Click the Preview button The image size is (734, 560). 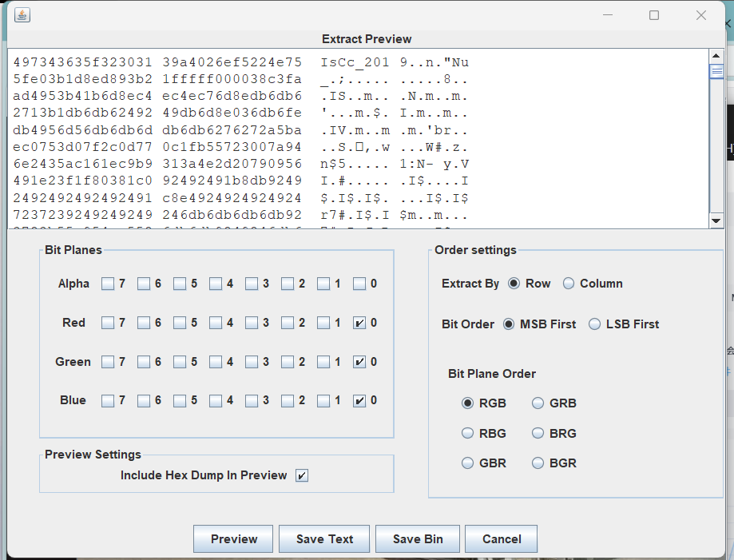click(233, 539)
